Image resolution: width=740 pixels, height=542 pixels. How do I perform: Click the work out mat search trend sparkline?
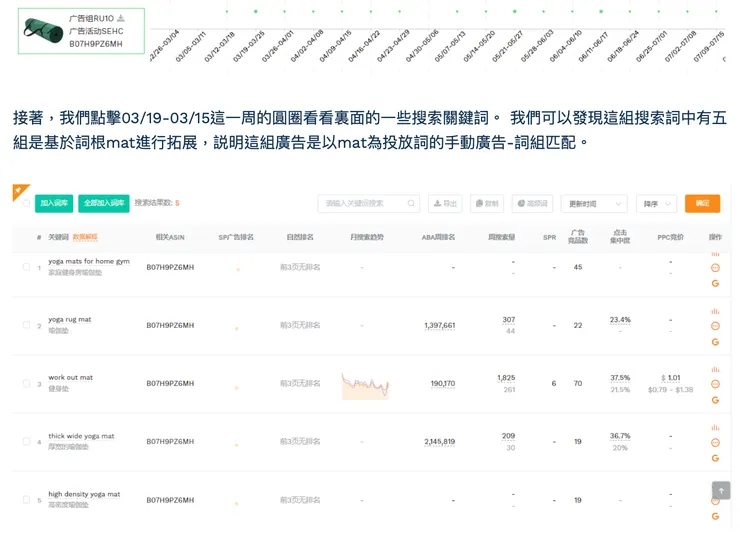(x=365, y=386)
